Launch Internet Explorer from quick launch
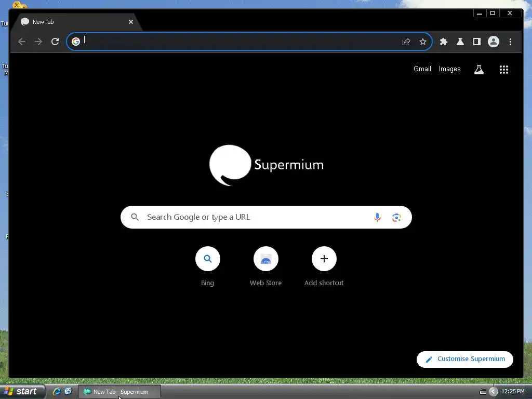This screenshot has height=399, width=532. click(x=57, y=392)
